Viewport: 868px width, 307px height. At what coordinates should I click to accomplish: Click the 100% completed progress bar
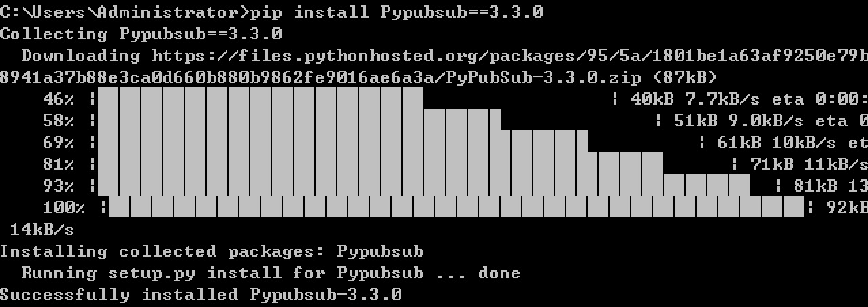tap(456, 207)
